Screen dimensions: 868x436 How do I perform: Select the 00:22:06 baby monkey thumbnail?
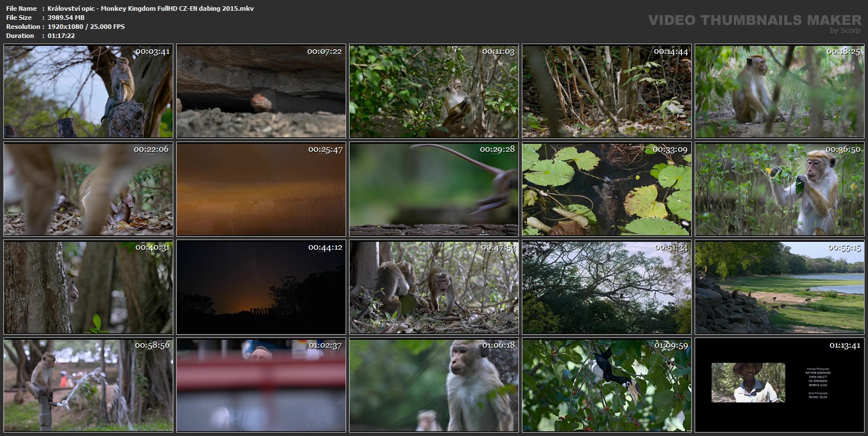88,189
